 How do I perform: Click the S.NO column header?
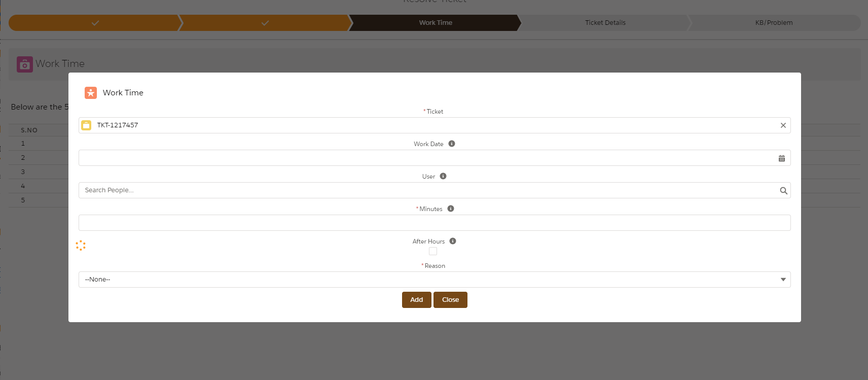pos(29,130)
